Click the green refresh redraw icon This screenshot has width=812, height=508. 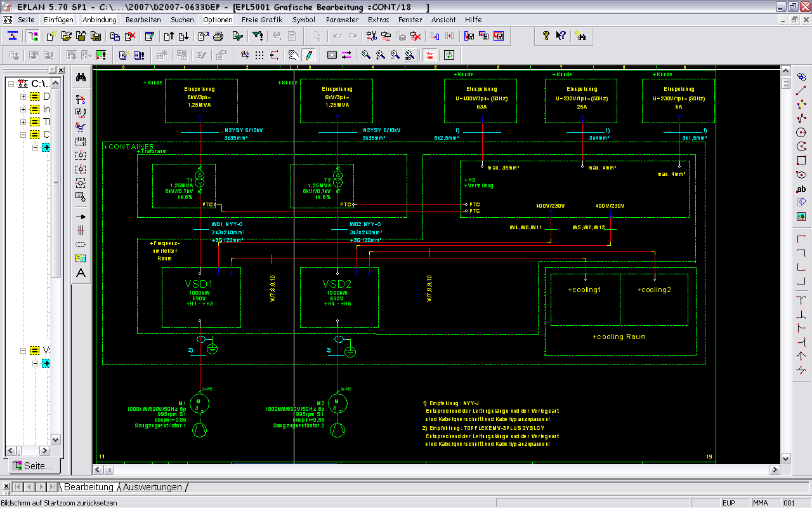[449, 55]
